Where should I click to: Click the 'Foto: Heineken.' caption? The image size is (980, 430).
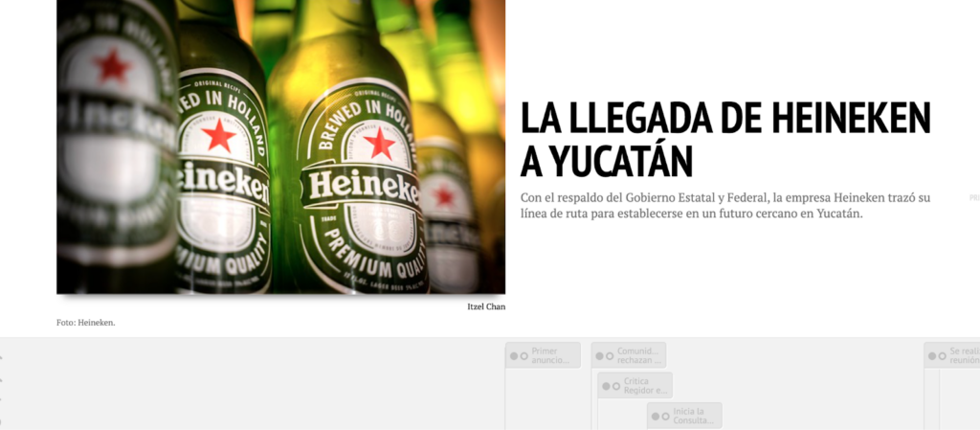point(86,323)
